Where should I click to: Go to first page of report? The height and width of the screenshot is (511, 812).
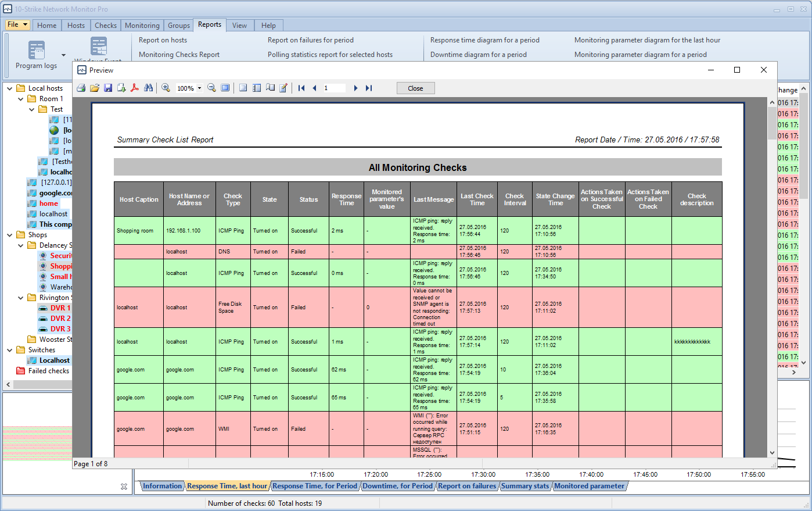301,88
